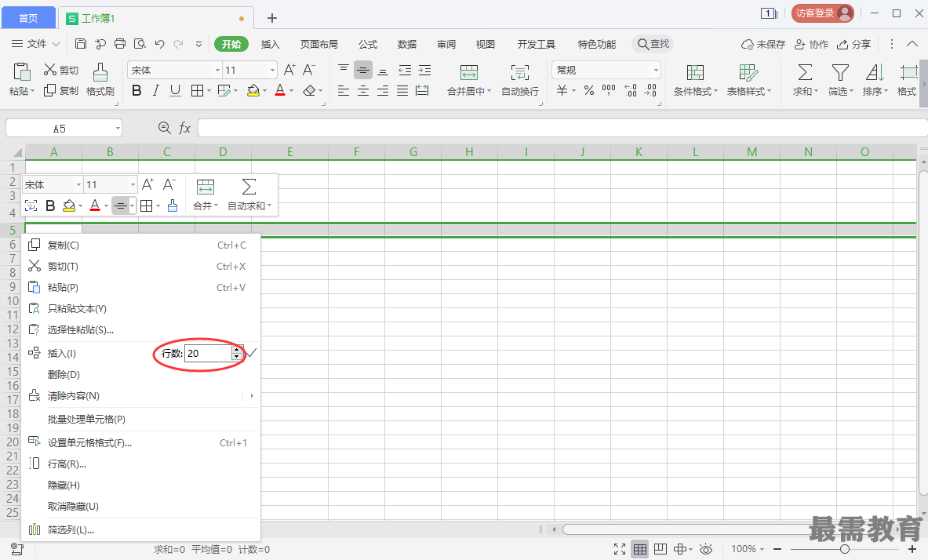
Task: Click the Sum (求和) icon in ribbon
Action: tap(805, 72)
